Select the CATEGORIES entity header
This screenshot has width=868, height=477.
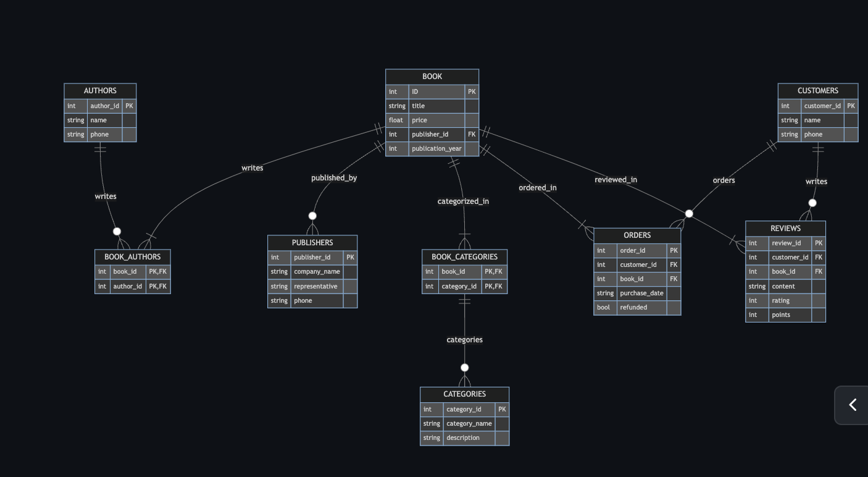465,394
